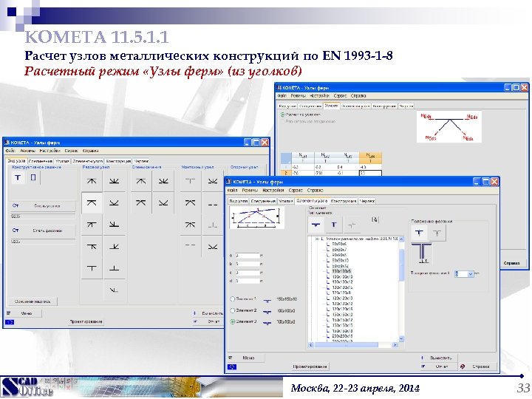Image resolution: width=532 pixels, height=399 pixels.
Task: Choose double-angle section type icon in Элементы узла
Action: [316, 225]
